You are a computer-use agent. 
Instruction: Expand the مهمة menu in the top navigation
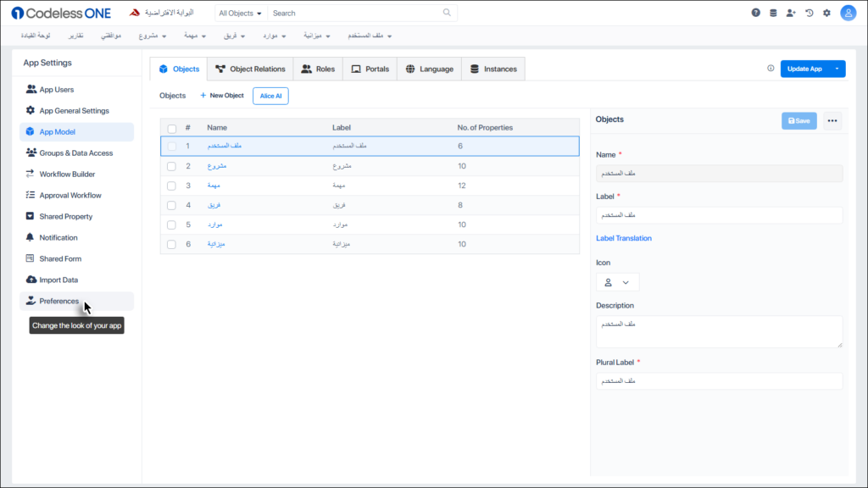[x=196, y=36]
